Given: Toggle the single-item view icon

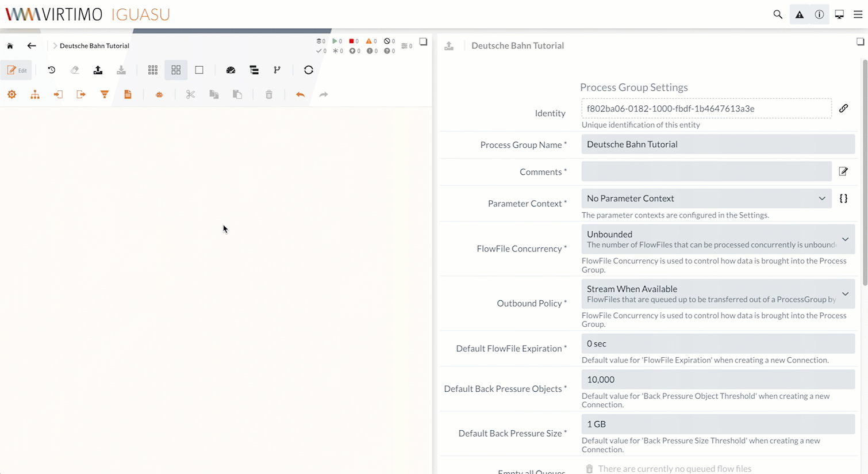Looking at the screenshot, I should click(199, 70).
